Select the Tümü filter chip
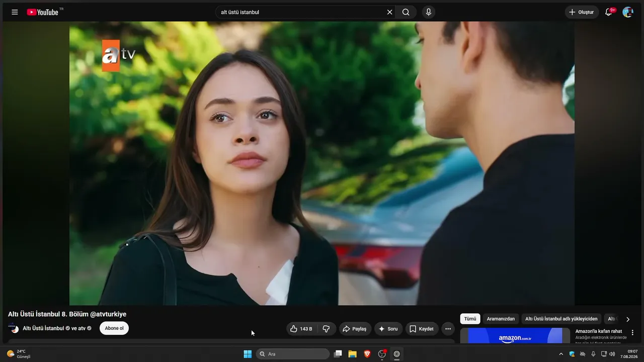Screen dimensions: 644x362 point(470,319)
